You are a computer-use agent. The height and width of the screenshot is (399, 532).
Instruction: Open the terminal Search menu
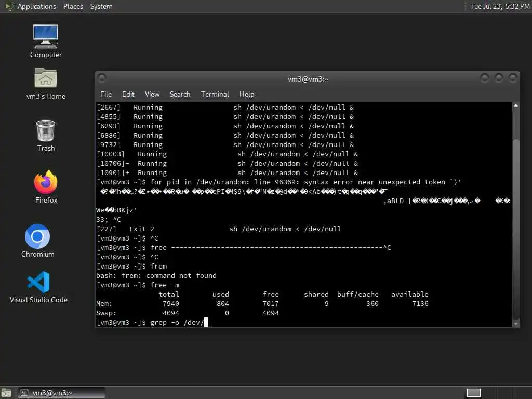pos(180,95)
